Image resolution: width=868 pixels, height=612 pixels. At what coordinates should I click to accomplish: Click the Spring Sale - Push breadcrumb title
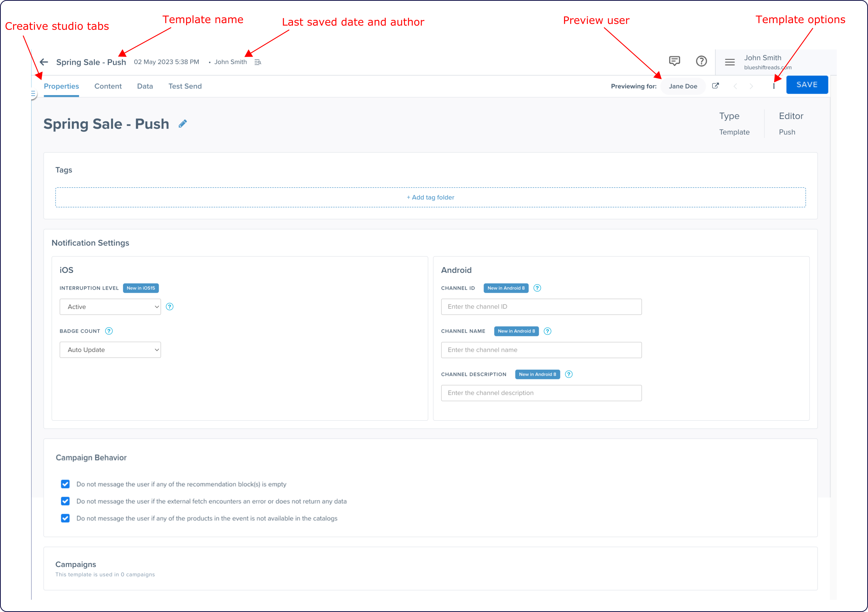[x=91, y=62]
